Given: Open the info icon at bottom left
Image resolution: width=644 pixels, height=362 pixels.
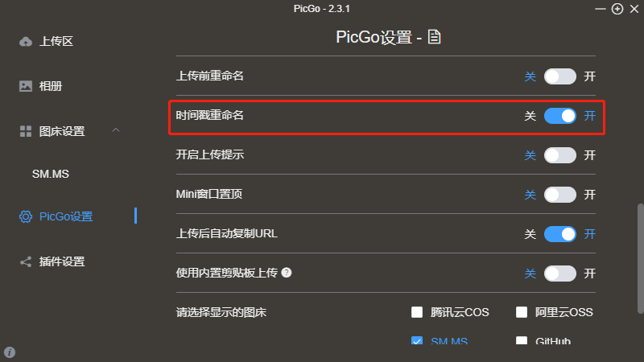Looking at the screenshot, I should click(10, 352).
